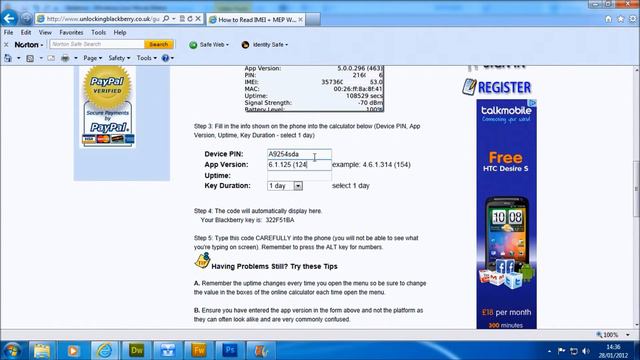This screenshot has height=360, width=640.
Task: Stop loading using the address bar X
Action: [x=198, y=19]
